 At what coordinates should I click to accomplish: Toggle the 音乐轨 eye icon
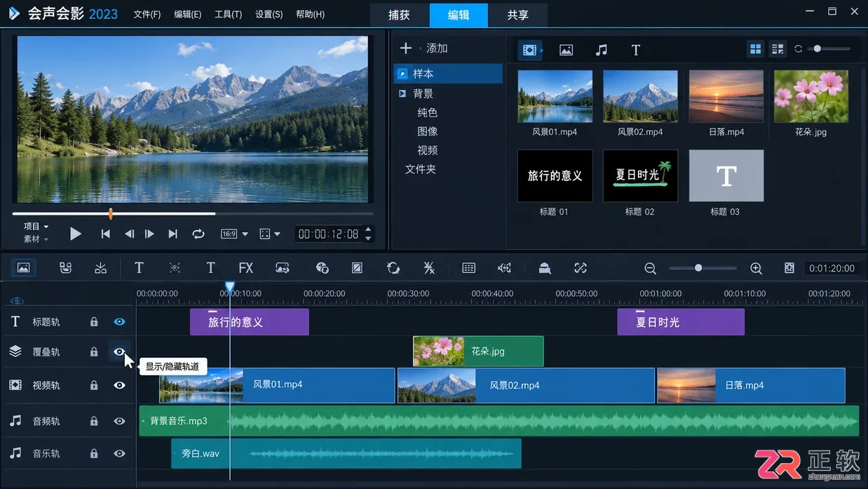(119, 453)
